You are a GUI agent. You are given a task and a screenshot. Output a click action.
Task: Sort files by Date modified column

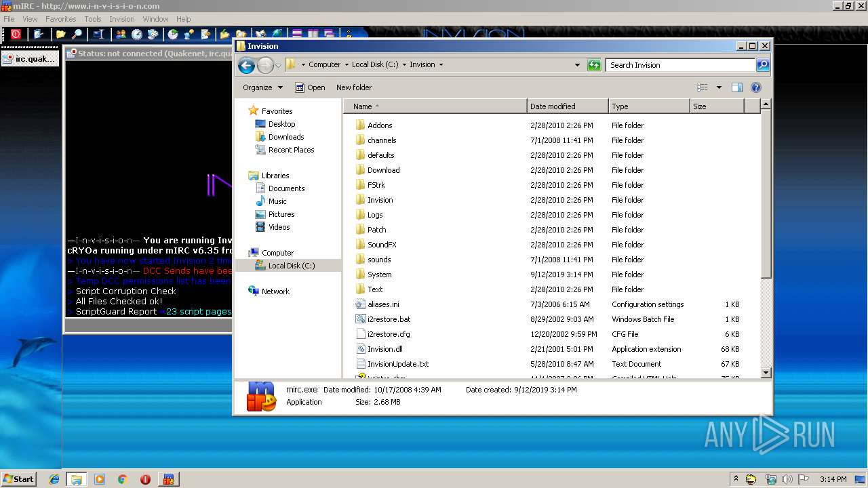568,106
